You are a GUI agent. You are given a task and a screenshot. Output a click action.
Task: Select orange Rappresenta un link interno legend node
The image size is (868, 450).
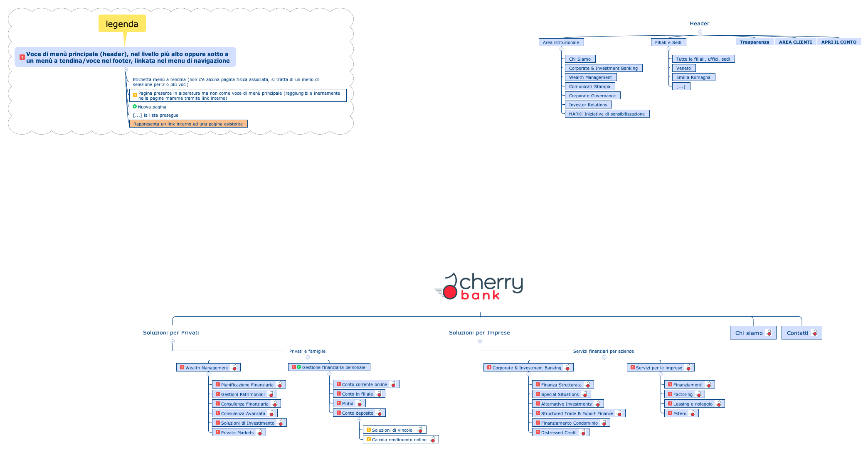pos(188,124)
